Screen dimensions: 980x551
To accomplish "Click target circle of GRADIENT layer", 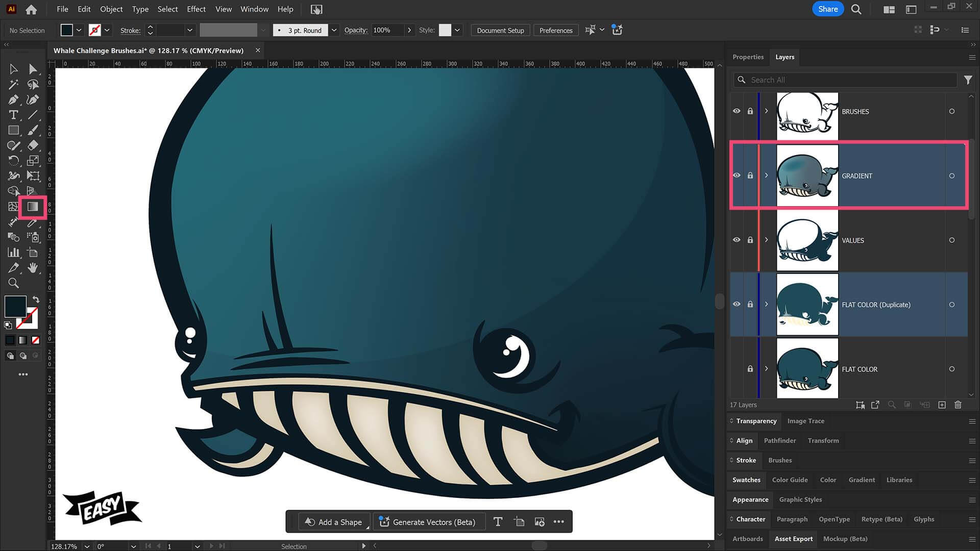I will point(952,176).
